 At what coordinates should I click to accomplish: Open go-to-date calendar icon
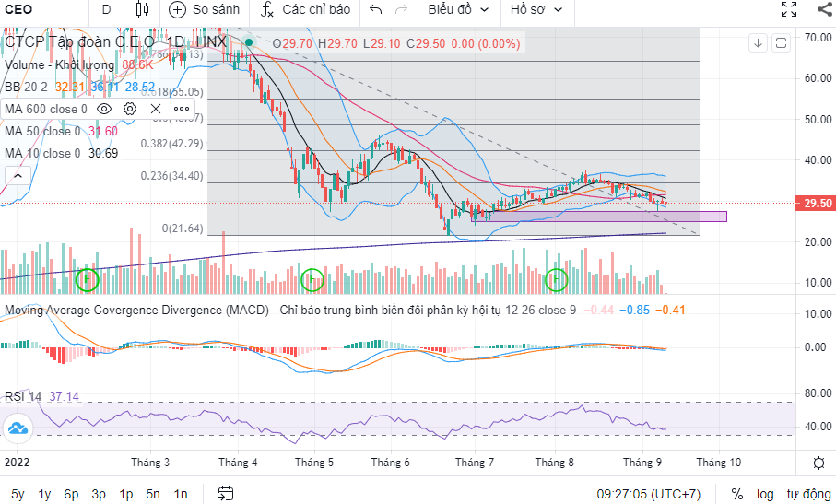pyautogui.click(x=224, y=494)
